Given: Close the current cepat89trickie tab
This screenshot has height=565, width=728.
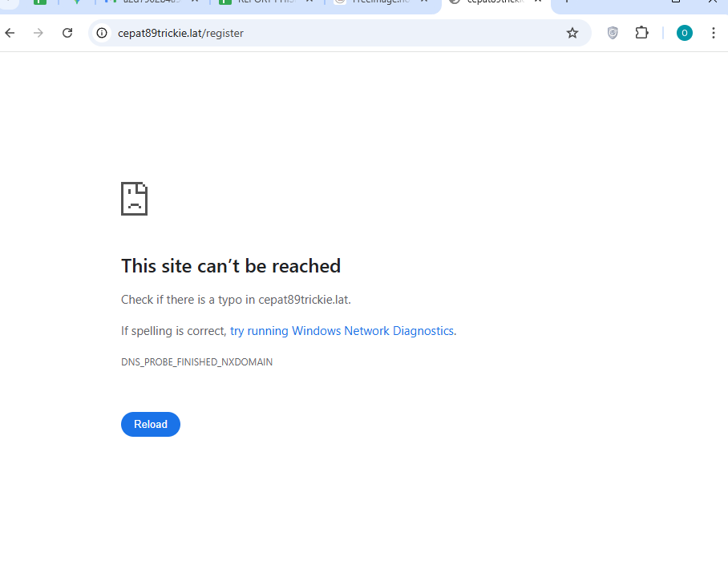Looking at the screenshot, I should click(x=538, y=2).
